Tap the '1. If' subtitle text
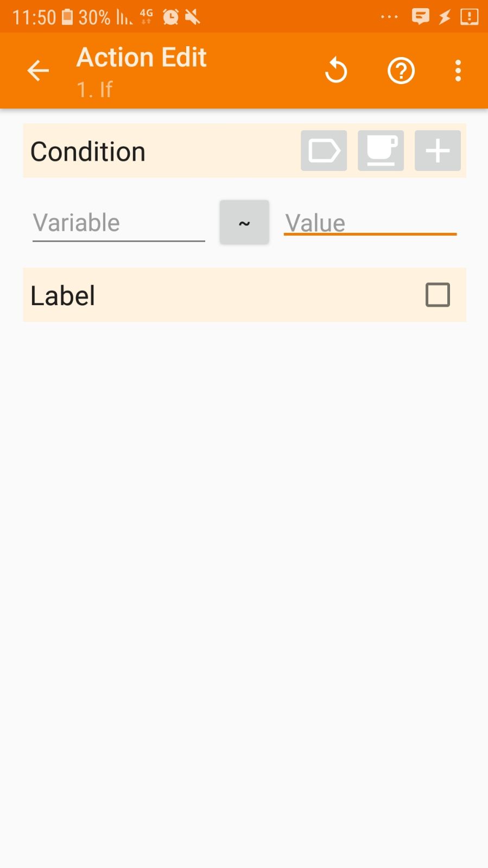This screenshot has width=488, height=868. 95,90
